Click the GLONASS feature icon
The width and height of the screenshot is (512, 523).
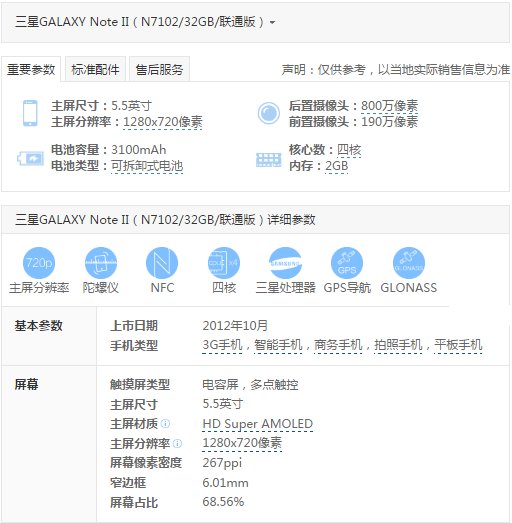click(409, 263)
